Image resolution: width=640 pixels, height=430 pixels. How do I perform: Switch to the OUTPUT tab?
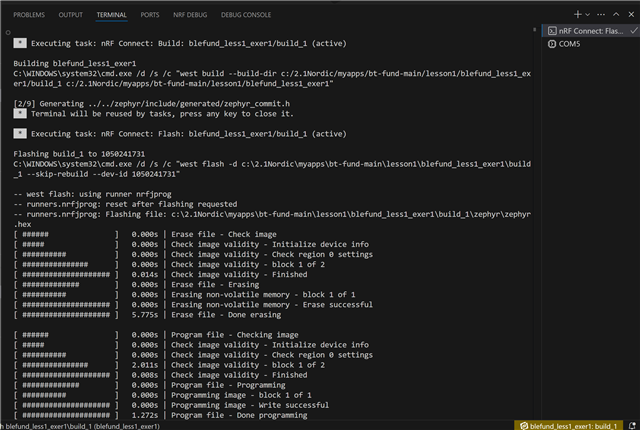(x=70, y=15)
